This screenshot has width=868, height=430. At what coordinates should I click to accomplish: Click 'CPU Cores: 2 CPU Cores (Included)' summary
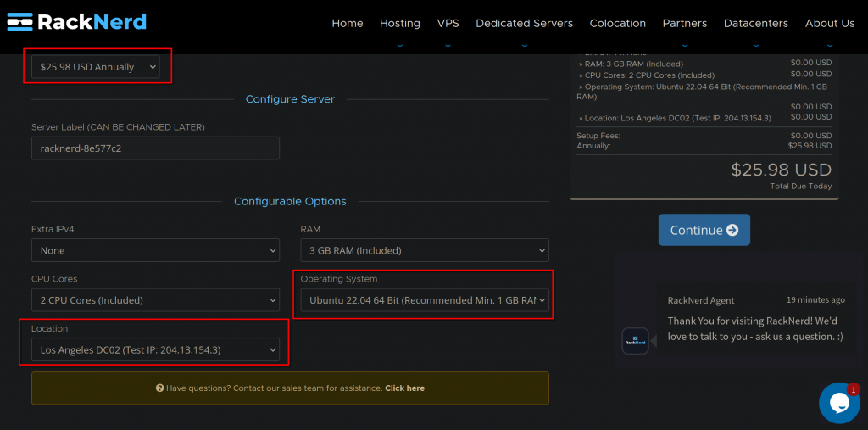pyautogui.click(x=704, y=75)
